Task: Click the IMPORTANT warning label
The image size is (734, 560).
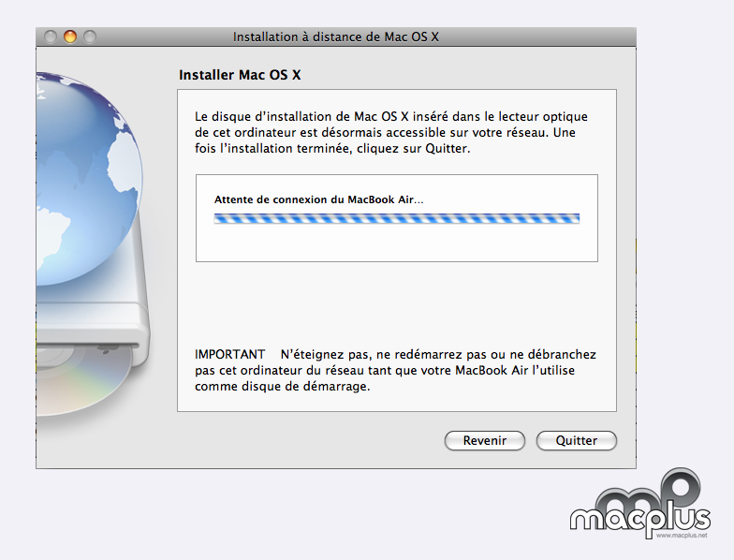Action: point(230,354)
